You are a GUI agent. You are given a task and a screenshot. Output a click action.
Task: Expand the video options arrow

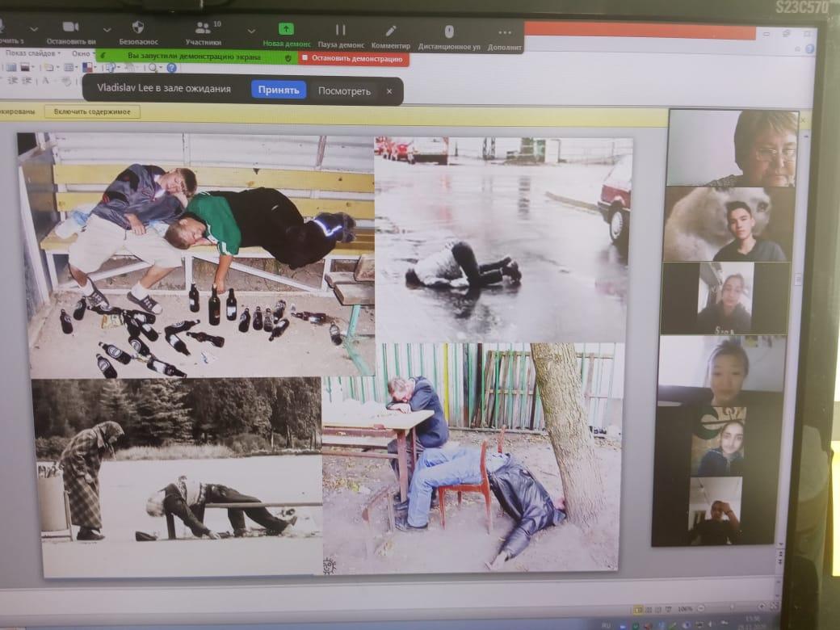(107, 29)
